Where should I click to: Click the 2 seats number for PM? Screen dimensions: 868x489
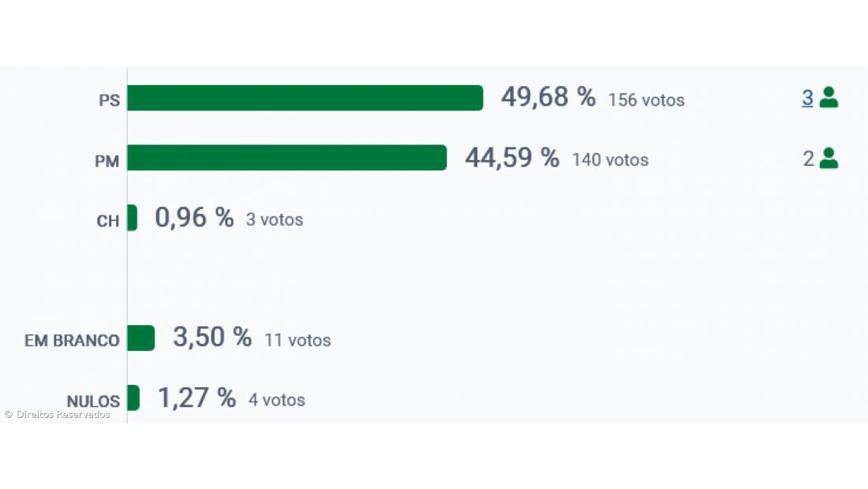click(x=808, y=159)
